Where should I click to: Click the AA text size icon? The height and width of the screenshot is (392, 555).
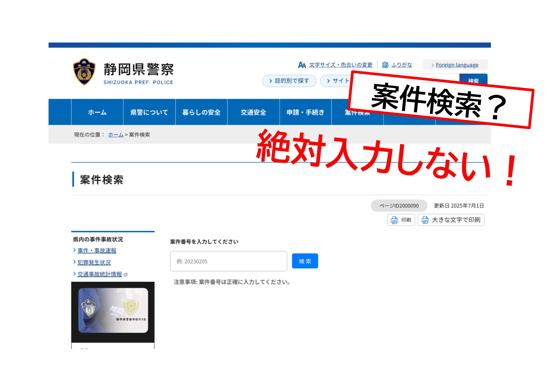[x=302, y=65]
